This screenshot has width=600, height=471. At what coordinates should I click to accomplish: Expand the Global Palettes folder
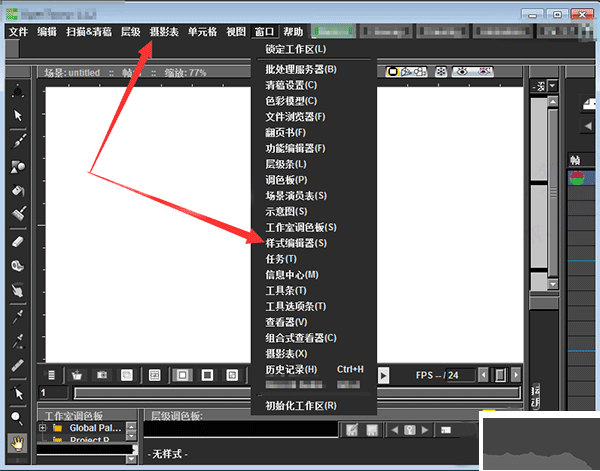point(42,427)
